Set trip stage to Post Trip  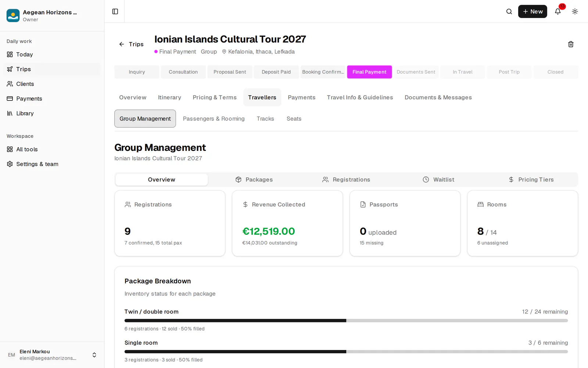click(x=509, y=72)
